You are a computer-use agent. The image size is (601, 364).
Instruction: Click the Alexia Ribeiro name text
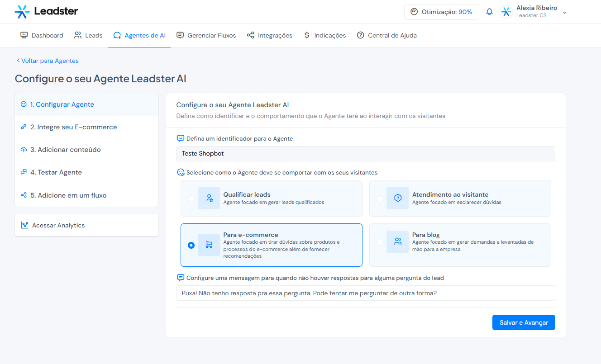[537, 8]
